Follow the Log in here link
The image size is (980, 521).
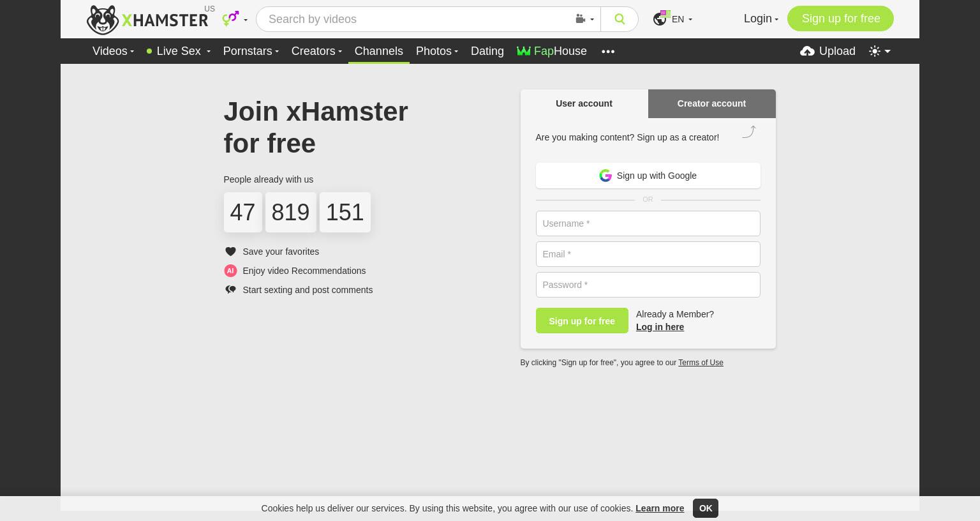coord(660,327)
